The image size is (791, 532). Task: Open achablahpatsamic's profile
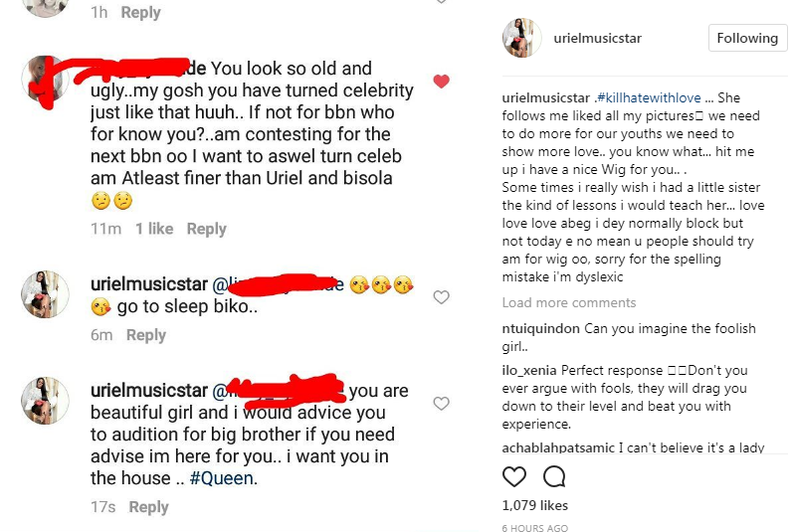[x=558, y=447]
